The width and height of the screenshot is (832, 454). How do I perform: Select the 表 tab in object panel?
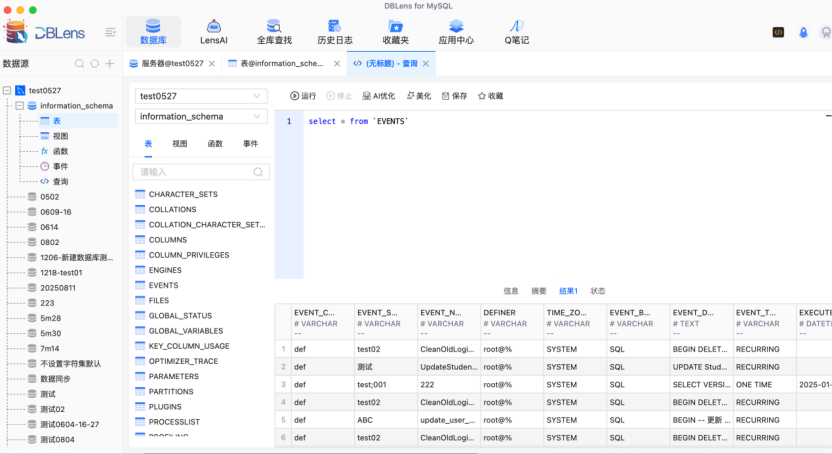(x=149, y=144)
